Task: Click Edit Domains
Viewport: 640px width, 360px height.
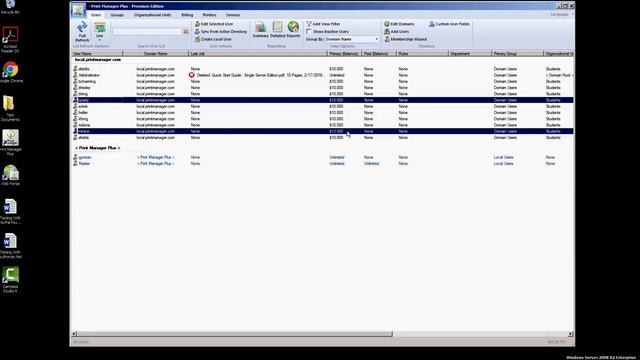Action: click(x=399, y=24)
